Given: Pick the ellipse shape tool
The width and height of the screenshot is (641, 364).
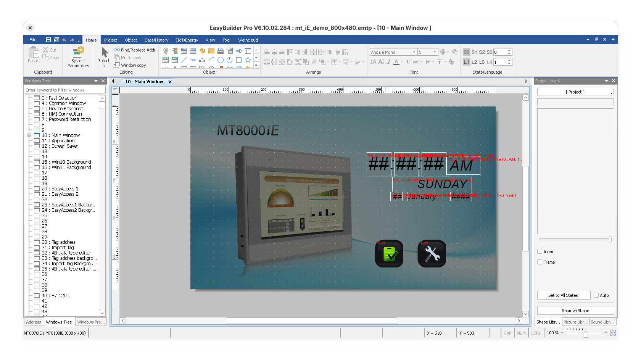Looking at the screenshot, I should [x=220, y=60].
